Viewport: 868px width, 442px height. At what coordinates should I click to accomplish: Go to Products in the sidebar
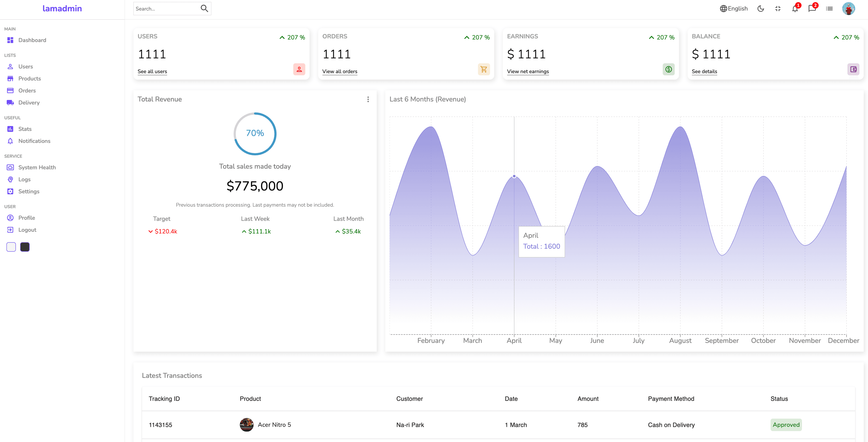tap(29, 78)
